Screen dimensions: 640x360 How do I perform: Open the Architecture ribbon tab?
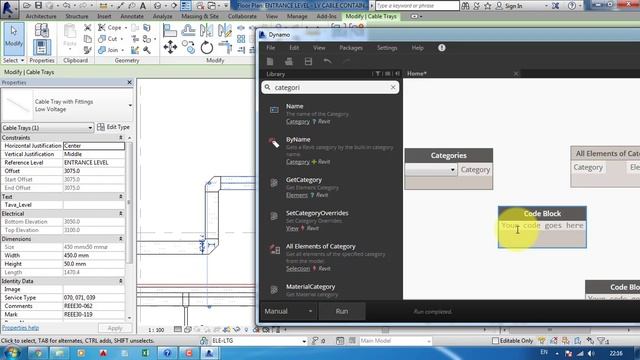[x=41, y=16]
